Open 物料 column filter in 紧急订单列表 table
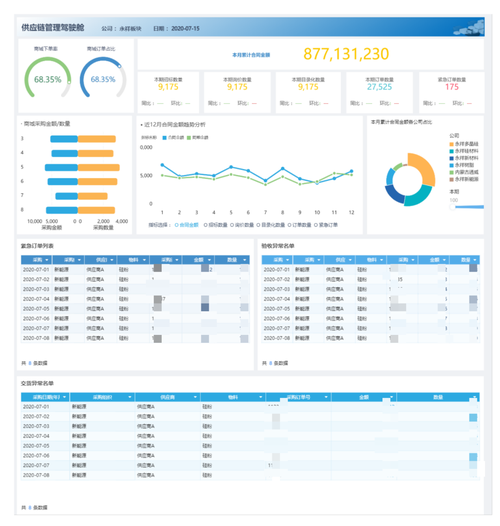The height and width of the screenshot is (526, 500). click(144, 260)
